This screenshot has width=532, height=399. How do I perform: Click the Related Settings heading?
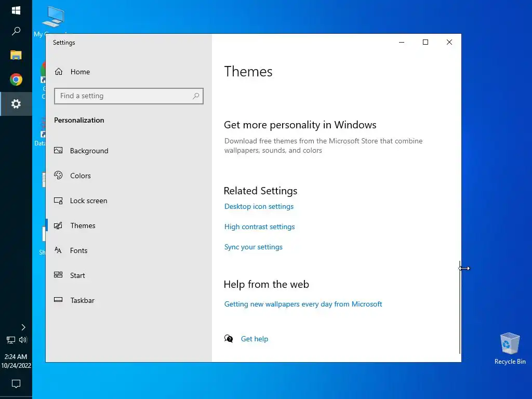[x=260, y=191]
